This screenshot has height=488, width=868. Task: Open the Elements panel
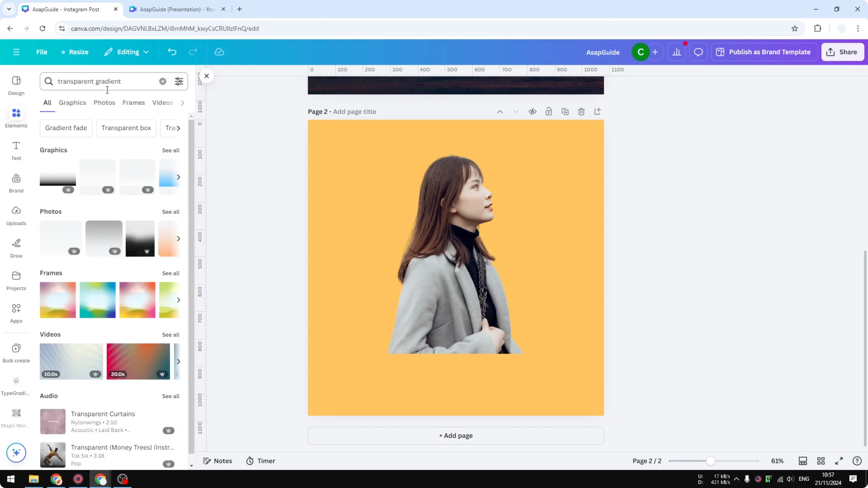point(16,117)
